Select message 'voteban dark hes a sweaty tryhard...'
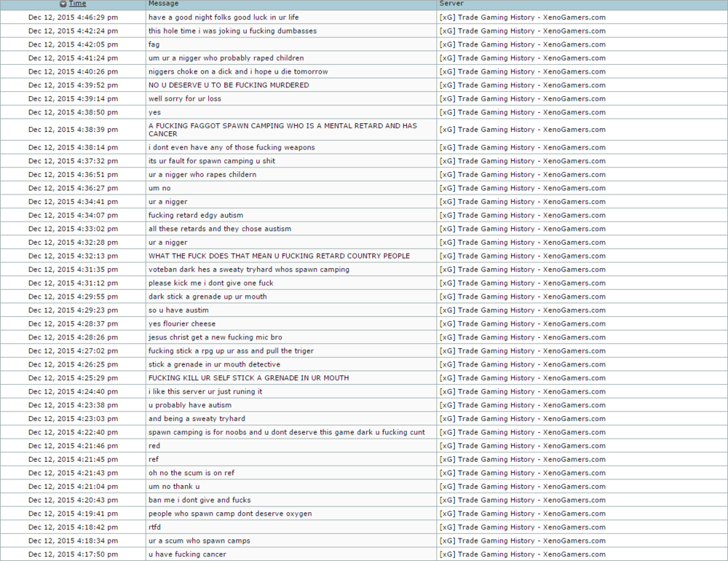728x561 pixels. tap(249, 270)
